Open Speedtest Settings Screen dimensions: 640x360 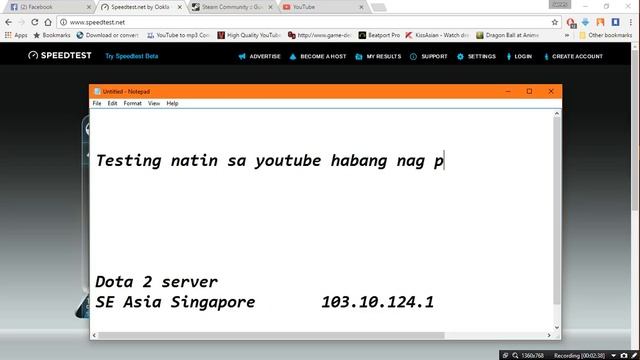tap(476, 56)
